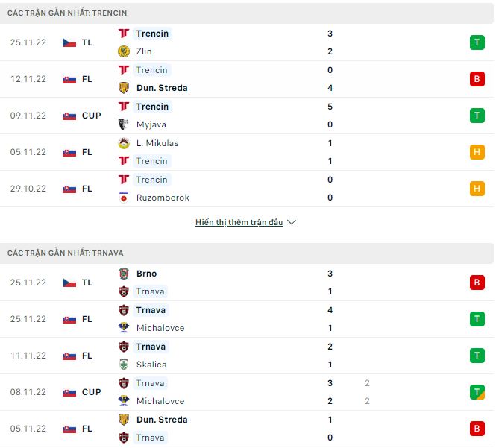This screenshot has height=448, width=499.
Task: Click the red B badge for Brno vs Trnava
Action: click(x=477, y=283)
